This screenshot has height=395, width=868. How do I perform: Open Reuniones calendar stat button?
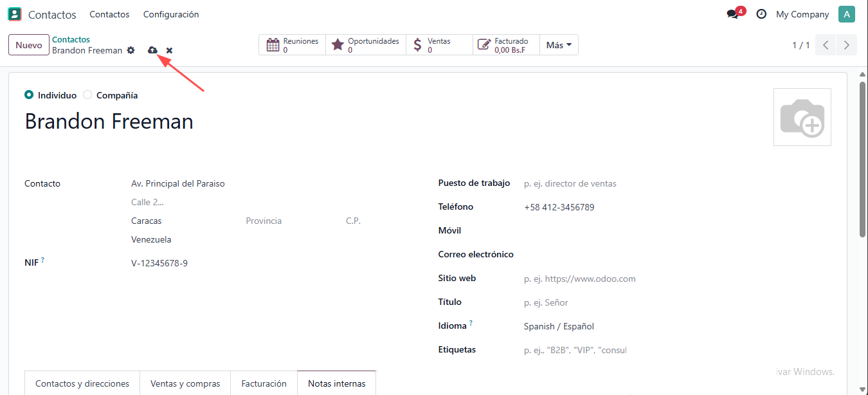[x=293, y=45]
